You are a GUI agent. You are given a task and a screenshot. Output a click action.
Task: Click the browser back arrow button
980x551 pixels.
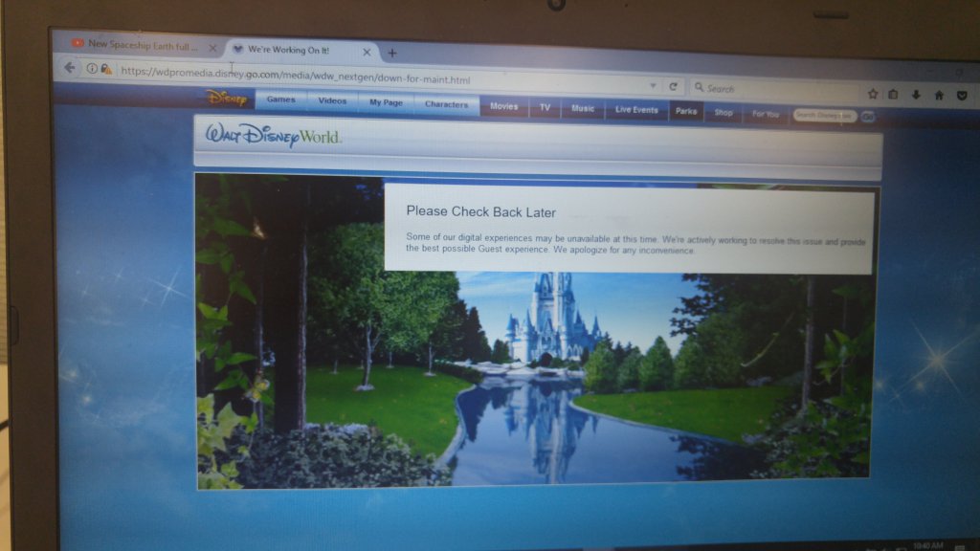(69, 68)
